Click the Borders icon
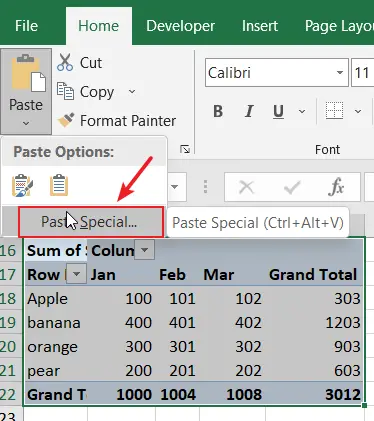This screenshot has height=421, width=374. click(334, 111)
